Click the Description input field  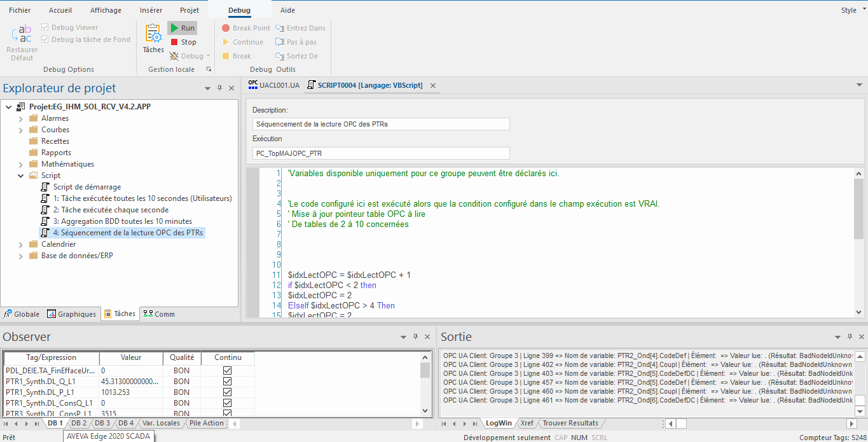[381, 124]
